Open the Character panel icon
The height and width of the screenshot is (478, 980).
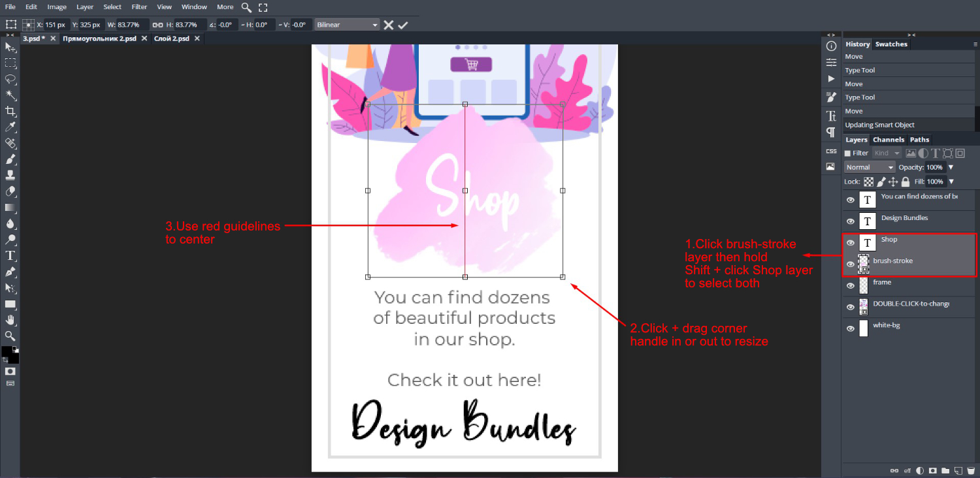click(x=831, y=116)
